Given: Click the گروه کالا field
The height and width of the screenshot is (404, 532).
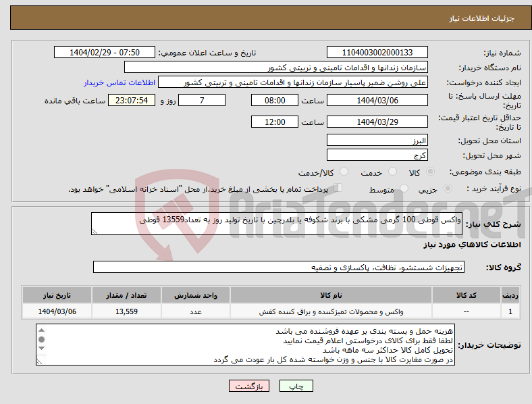Looking at the screenshot, I should [x=279, y=267].
